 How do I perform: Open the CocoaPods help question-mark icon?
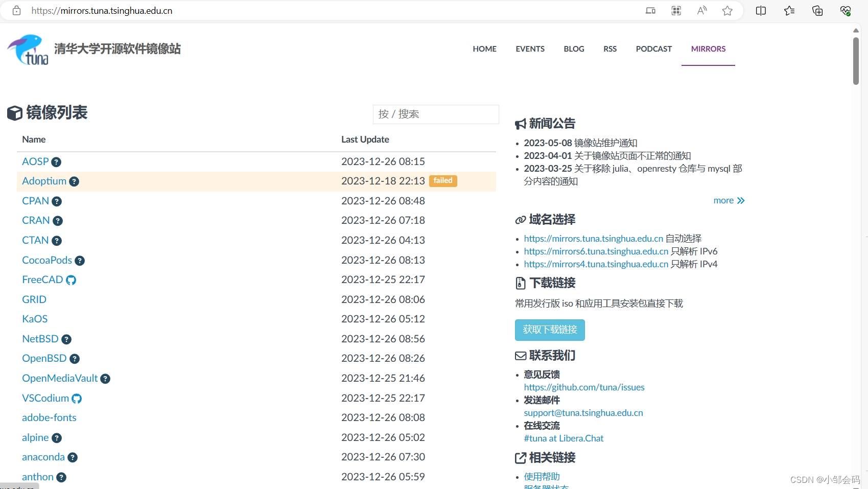(80, 261)
